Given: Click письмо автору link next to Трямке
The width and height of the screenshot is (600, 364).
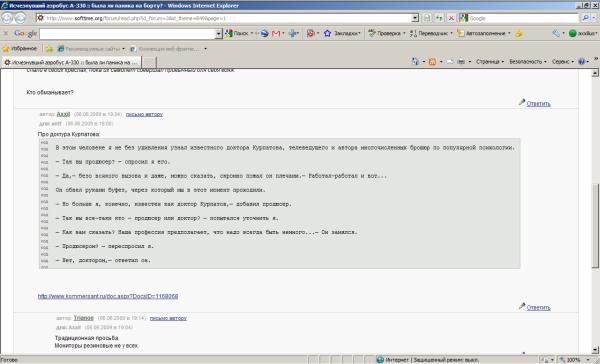Looking at the screenshot, I should coord(168,318).
